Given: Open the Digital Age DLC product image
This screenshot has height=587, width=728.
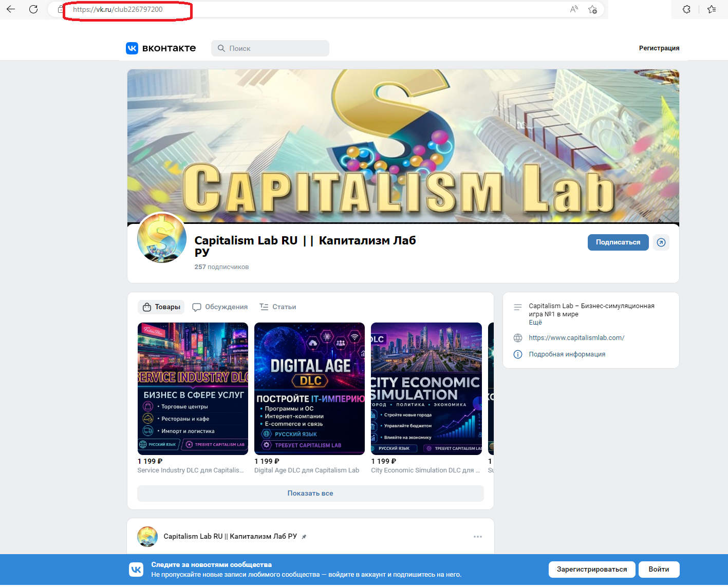Looking at the screenshot, I should [x=309, y=389].
